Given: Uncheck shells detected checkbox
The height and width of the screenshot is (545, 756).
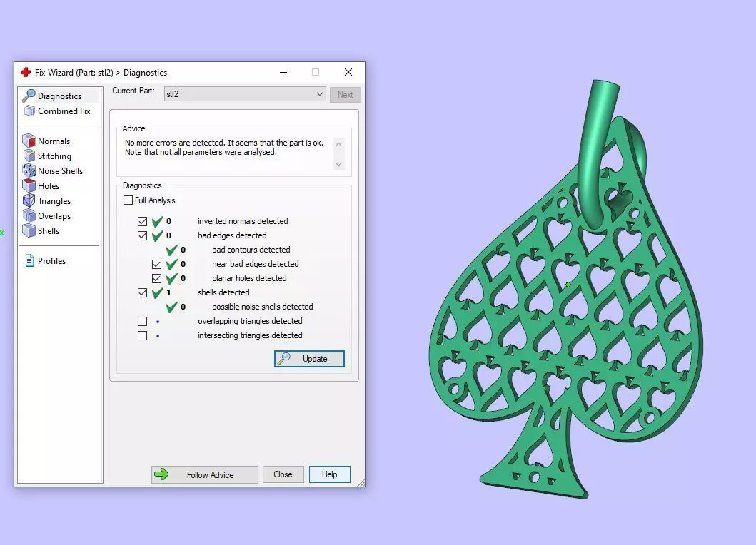Looking at the screenshot, I should click(x=142, y=292).
